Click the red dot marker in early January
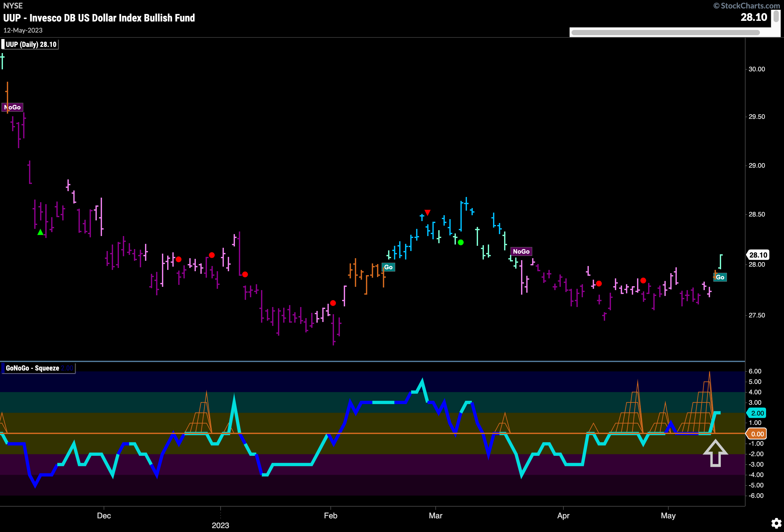Viewport: 784px width, 532px height. pos(245,274)
